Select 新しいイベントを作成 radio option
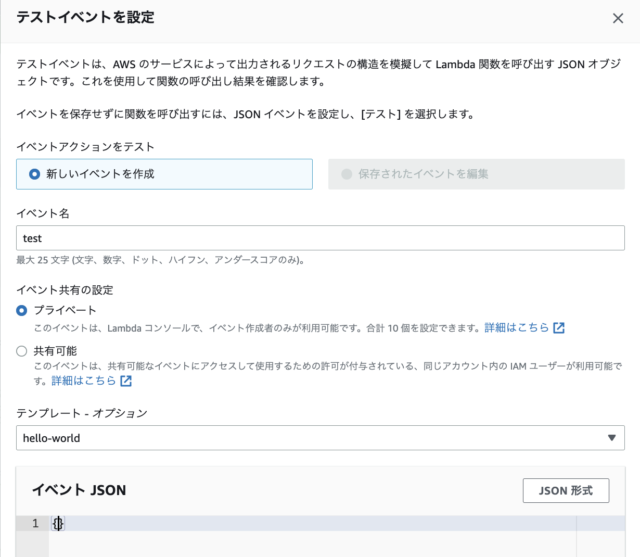 tap(34, 174)
